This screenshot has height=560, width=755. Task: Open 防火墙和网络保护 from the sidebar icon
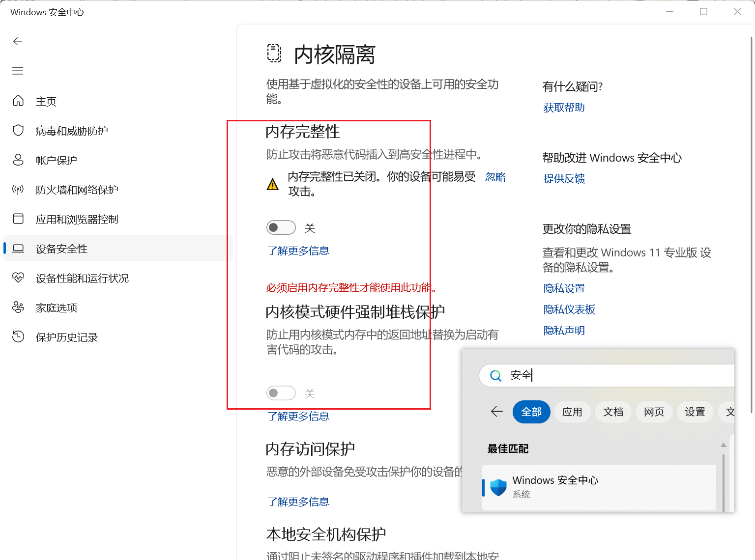(18, 190)
